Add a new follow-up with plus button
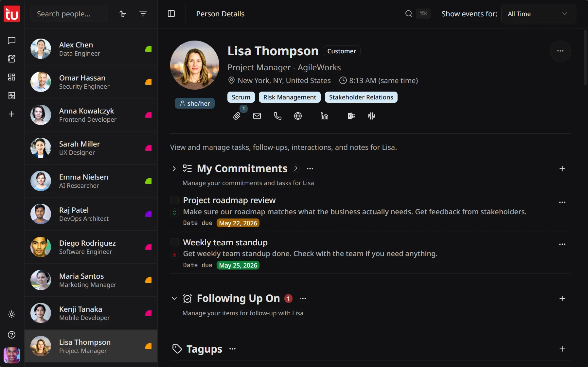Viewport: 588px width, 367px height. click(562, 298)
